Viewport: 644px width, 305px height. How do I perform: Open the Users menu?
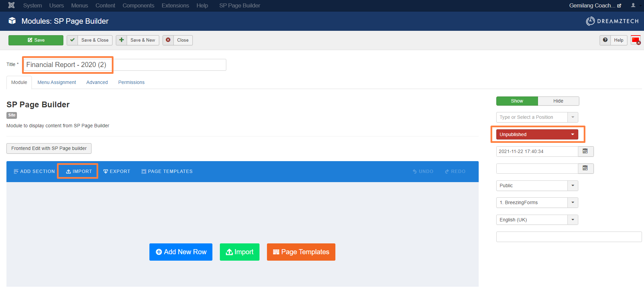(x=56, y=5)
